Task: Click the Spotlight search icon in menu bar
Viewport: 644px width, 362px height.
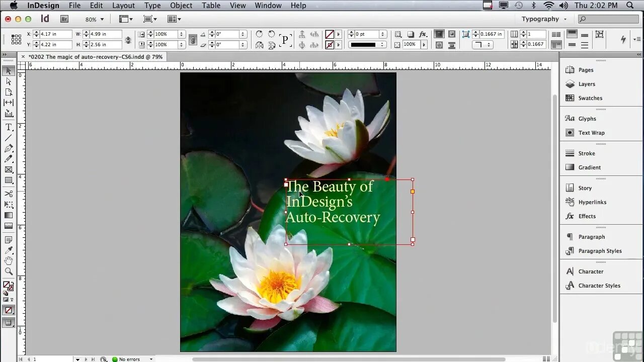Action: click(630, 6)
